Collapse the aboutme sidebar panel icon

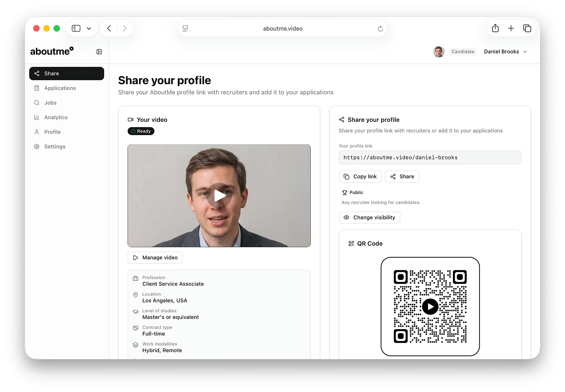click(x=99, y=52)
